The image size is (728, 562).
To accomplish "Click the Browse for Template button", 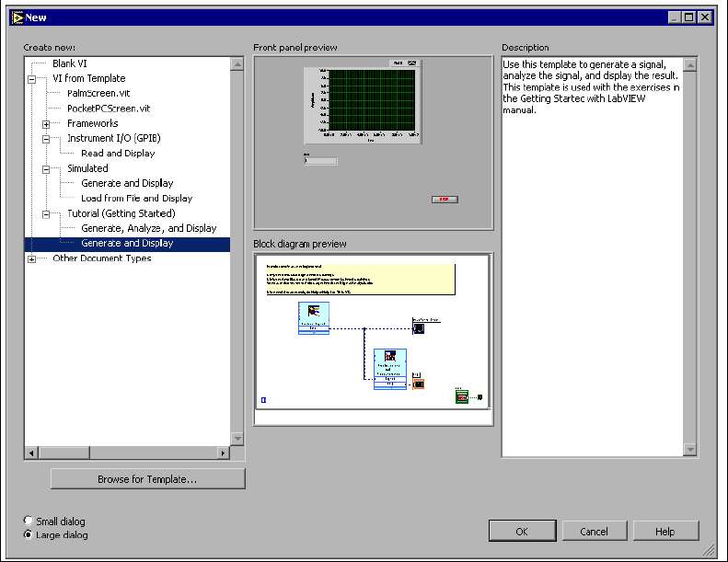I will (x=147, y=479).
